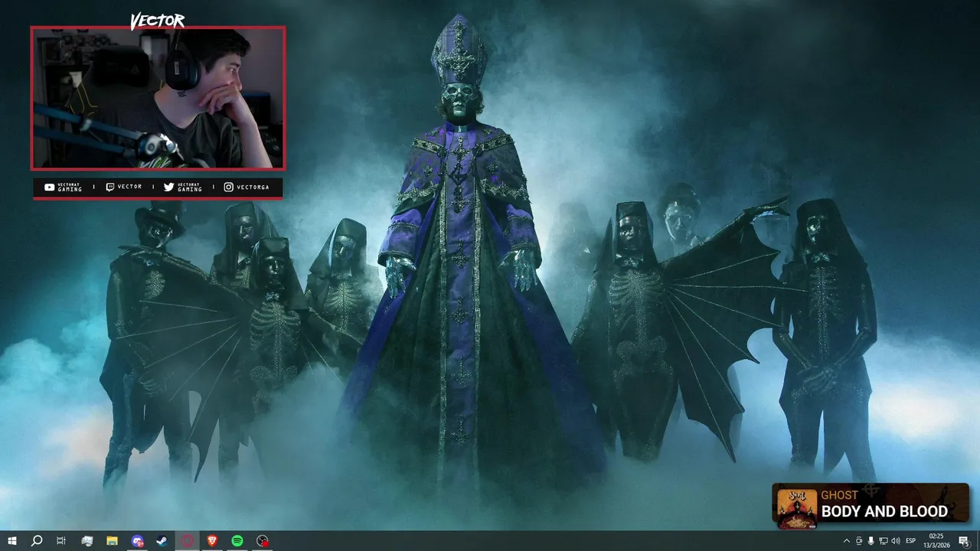980x551 pixels.
Task: Open the notification center with 5 badge
Action: coord(964,541)
